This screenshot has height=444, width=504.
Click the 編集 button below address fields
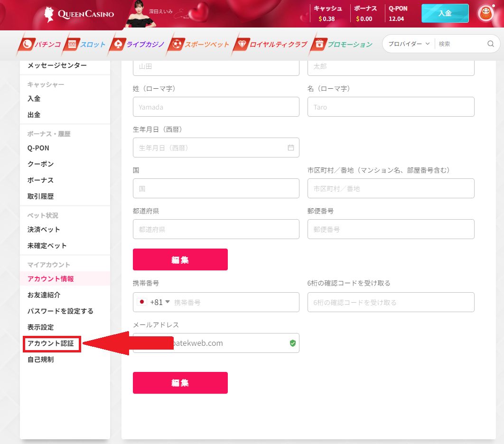(x=180, y=259)
